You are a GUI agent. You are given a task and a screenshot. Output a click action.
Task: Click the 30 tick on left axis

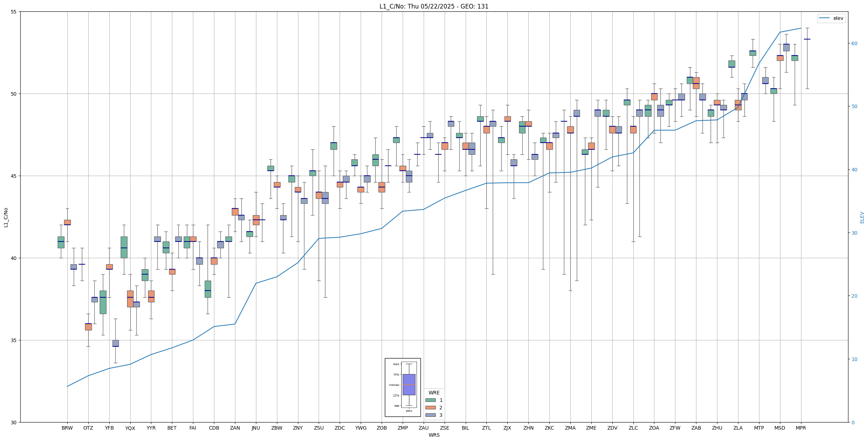coord(14,422)
